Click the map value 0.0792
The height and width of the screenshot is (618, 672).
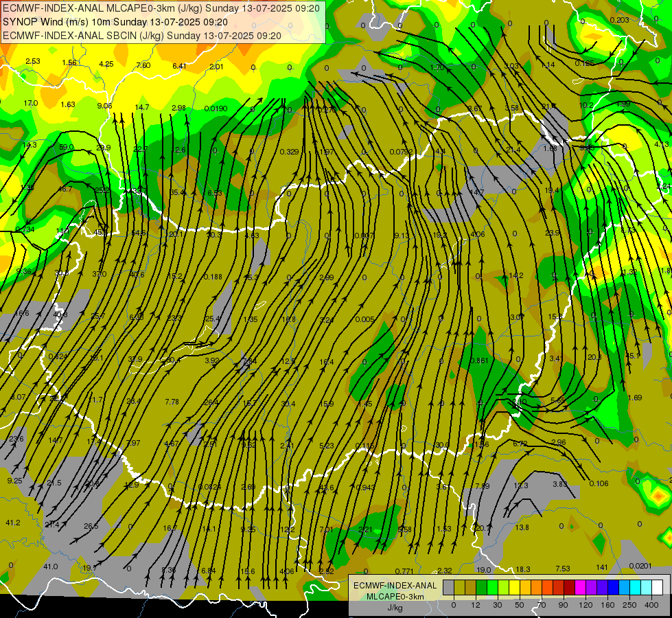401,152
